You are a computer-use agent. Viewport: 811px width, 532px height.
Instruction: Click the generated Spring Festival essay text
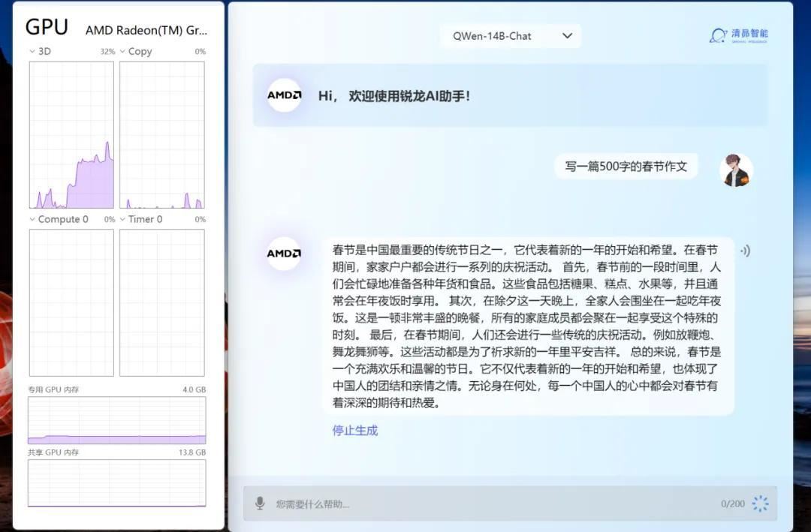[x=526, y=326]
